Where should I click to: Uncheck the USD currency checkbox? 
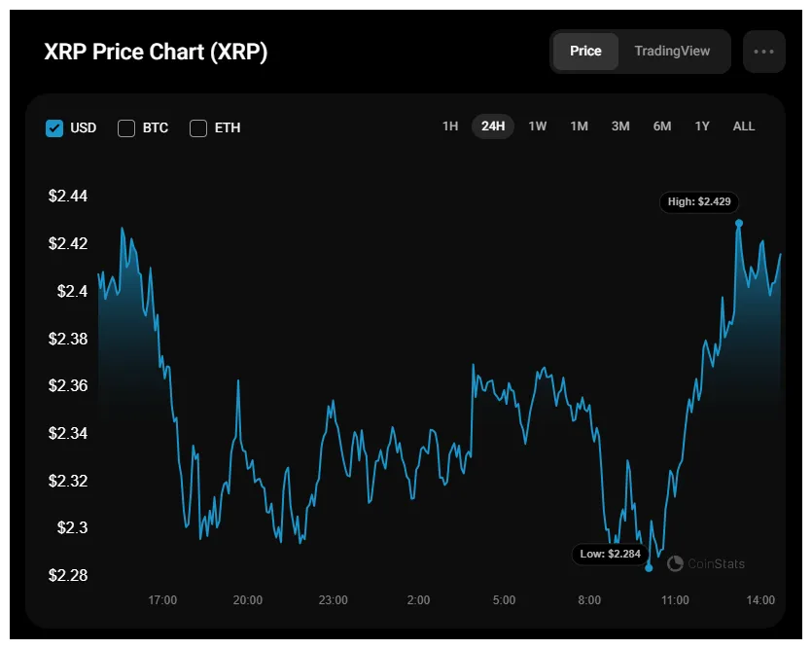coord(54,127)
